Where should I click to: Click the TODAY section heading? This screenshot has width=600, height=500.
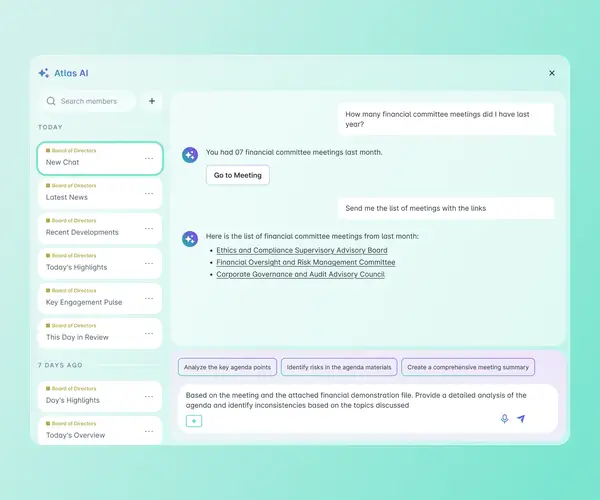pos(50,127)
